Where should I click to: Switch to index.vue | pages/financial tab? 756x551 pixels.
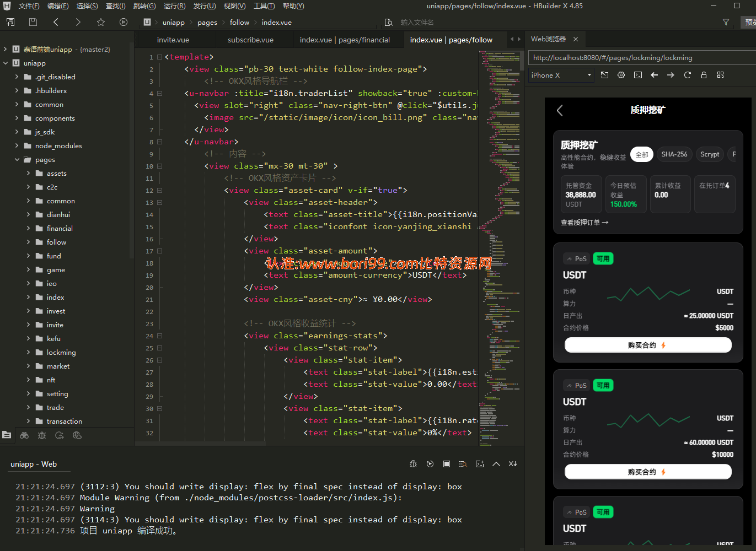click(345, 40)
